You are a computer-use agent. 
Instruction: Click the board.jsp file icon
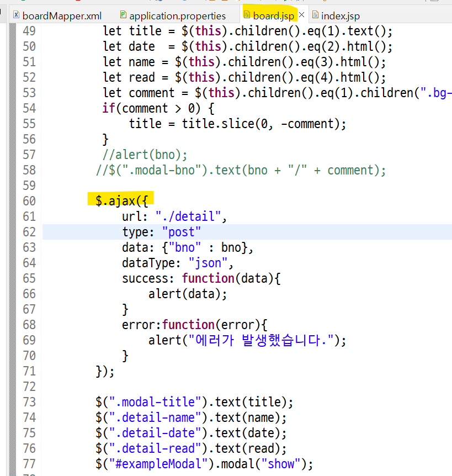point(247,14)
